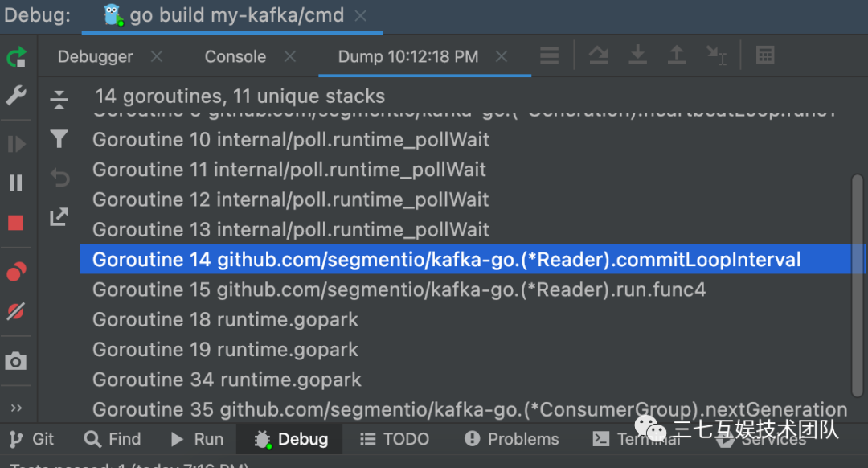Toggle Mute Breakpoints icon
The width and height of the screenshot is (868, 468).
[x=16, y=311]
